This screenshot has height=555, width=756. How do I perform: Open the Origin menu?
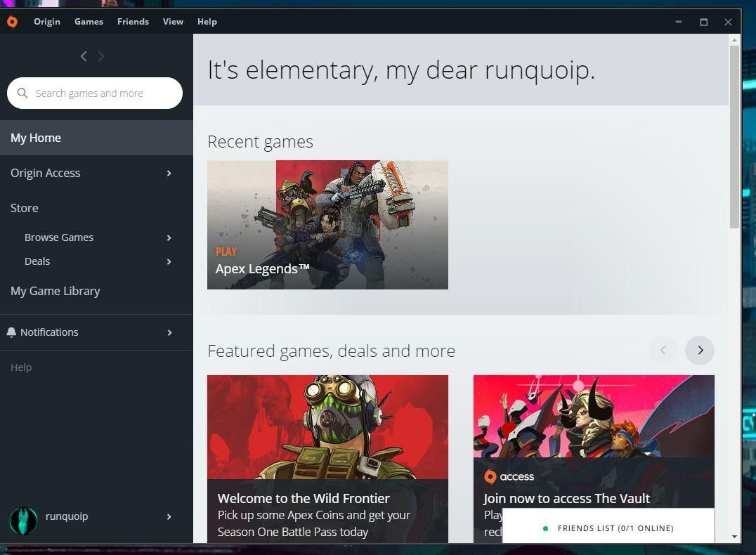[47, 22]
